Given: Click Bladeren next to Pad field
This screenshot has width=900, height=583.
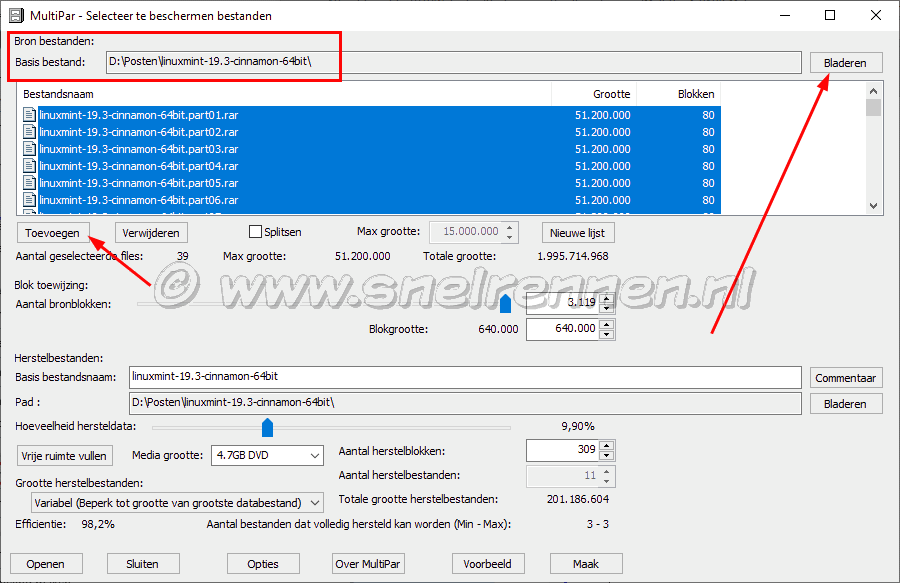Looking at the screenshot, I should 846,404.
